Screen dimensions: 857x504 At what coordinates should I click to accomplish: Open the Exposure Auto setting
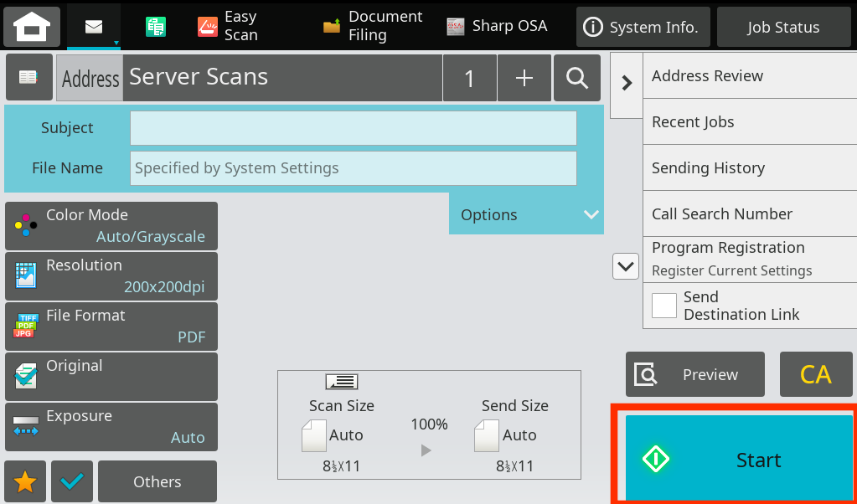[x=111, y=427]
